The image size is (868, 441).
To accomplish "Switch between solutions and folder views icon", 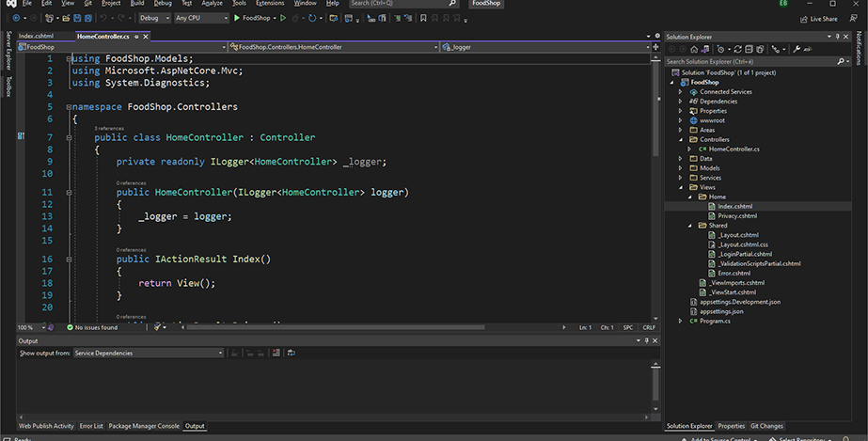I will click(x=704, y=49).
